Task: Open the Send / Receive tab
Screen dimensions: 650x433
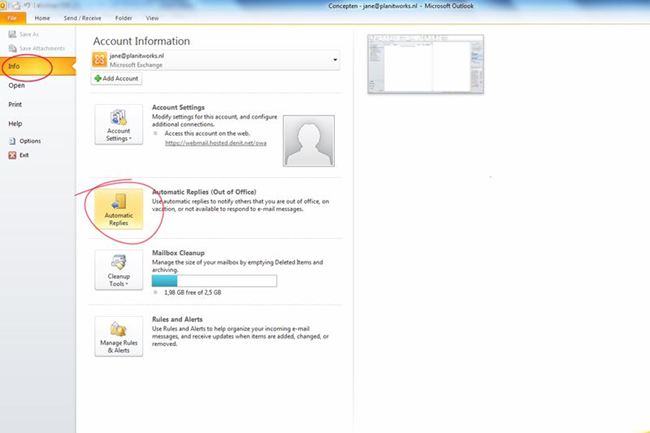Action: (82, 18)
